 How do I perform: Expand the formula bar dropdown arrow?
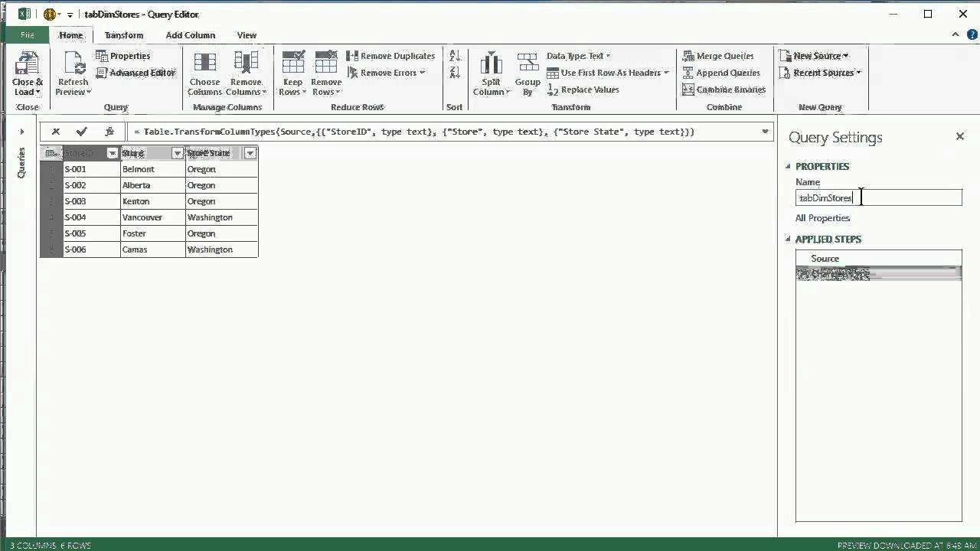coord(765,132)
